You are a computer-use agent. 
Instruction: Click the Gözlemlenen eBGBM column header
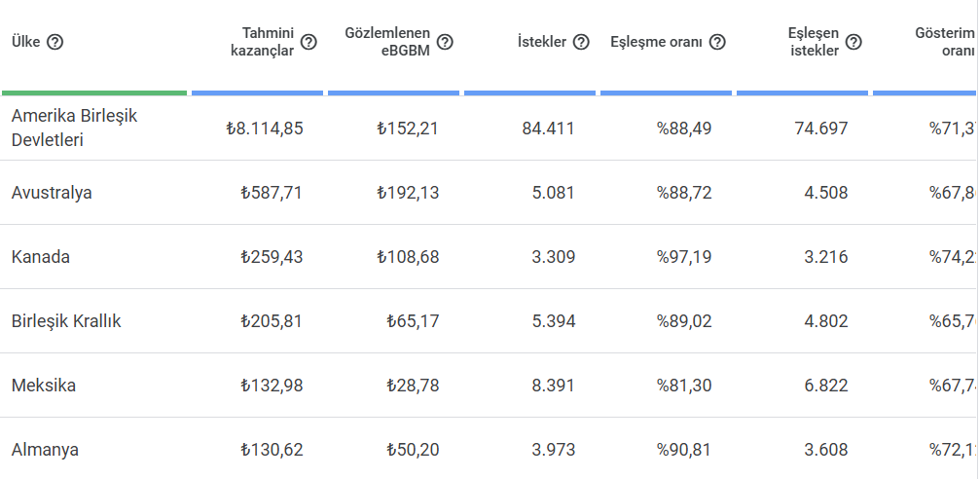pos(387,43)
